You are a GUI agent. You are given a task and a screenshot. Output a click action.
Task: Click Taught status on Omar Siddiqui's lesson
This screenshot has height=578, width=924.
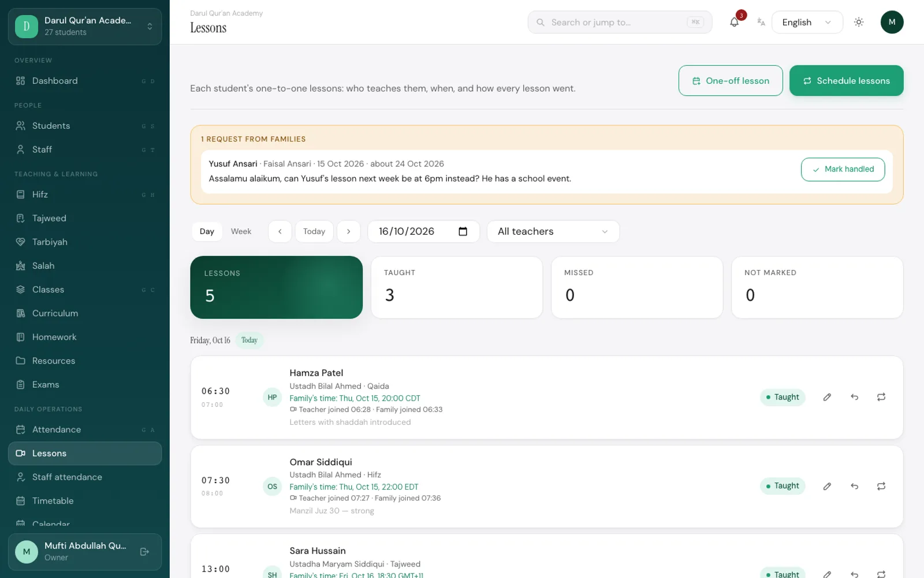coord(783,486)
